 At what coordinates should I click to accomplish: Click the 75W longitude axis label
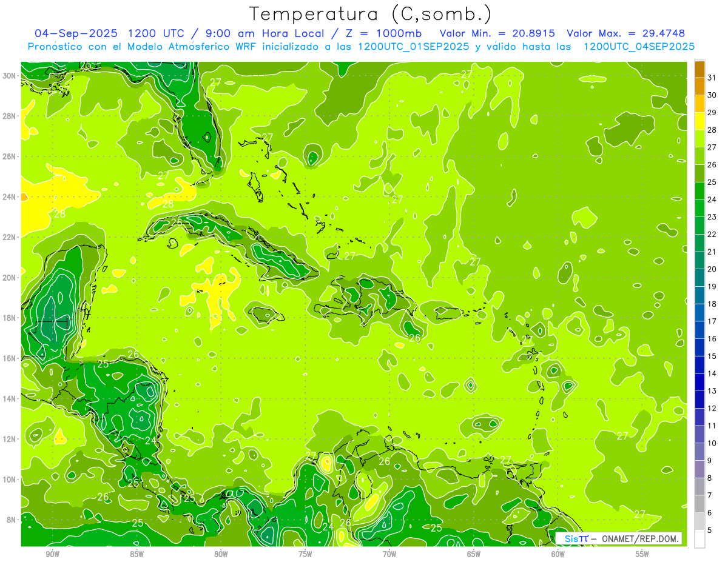point(305,554)
